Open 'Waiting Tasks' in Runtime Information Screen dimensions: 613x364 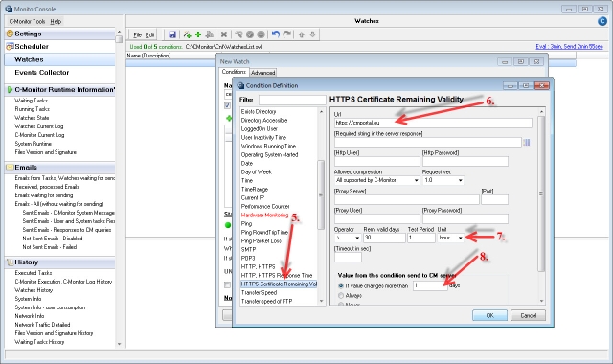[x=31, y=101]
